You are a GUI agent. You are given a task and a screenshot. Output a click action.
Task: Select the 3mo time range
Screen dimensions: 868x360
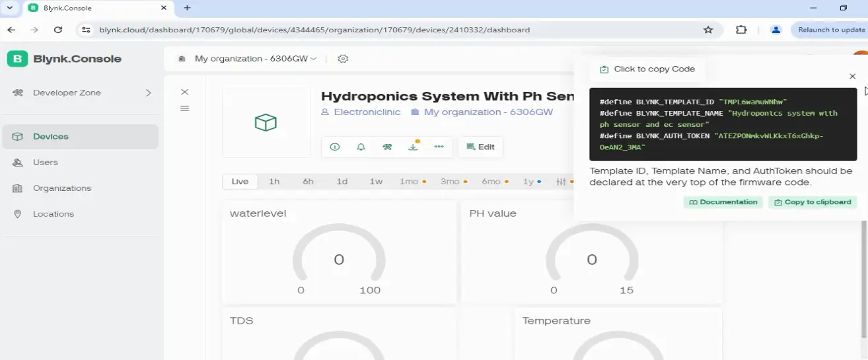(453, 182)
